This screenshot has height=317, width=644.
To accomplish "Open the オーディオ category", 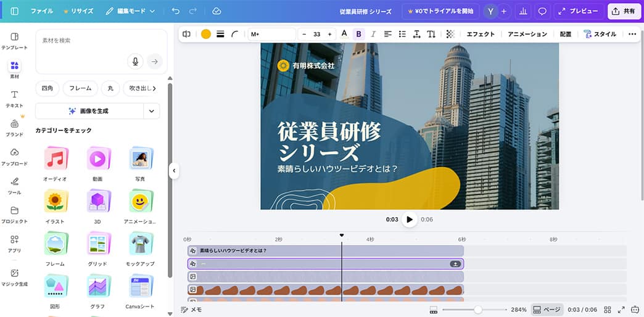I will (x=56, y=163).
